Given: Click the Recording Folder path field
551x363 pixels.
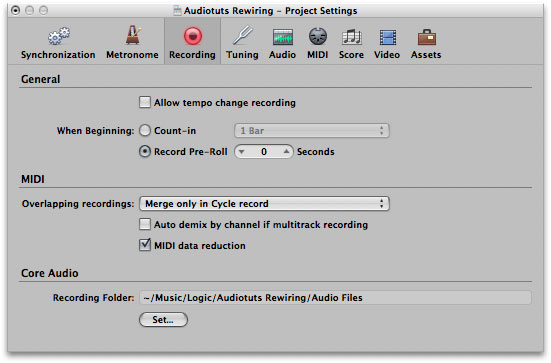Looking at the screenshot, I should tap(335, 298).
